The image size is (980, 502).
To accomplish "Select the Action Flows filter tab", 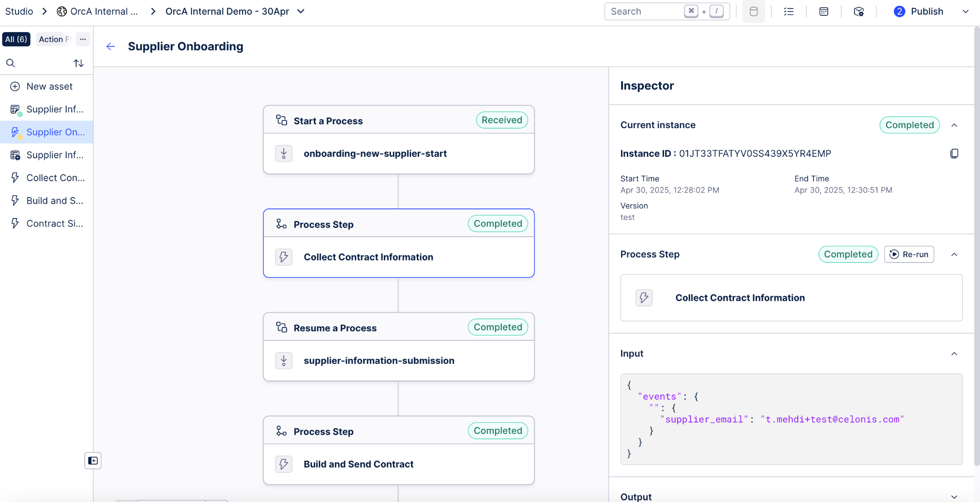I will (54, 39).
